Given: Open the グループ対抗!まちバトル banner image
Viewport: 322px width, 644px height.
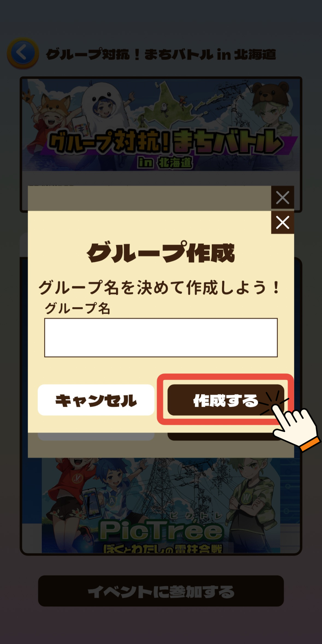Looking at the screenshot, I should [161, 125].
